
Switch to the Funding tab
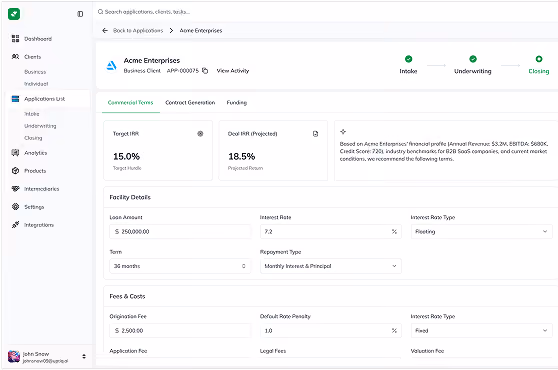click(237, 102)
